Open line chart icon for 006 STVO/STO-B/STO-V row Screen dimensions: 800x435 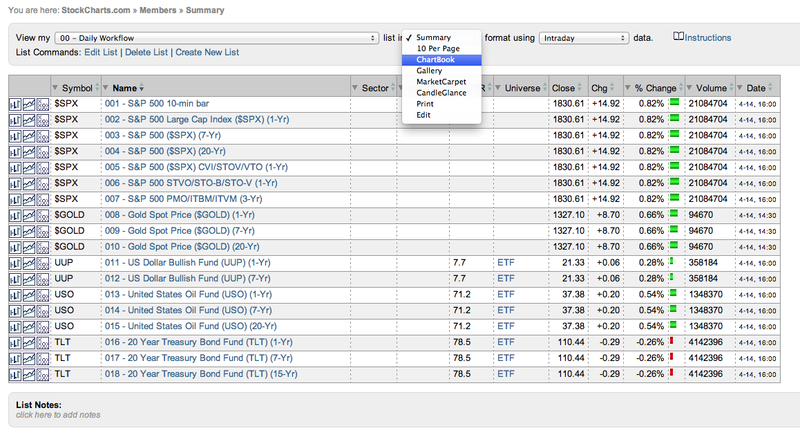(29, 184)
